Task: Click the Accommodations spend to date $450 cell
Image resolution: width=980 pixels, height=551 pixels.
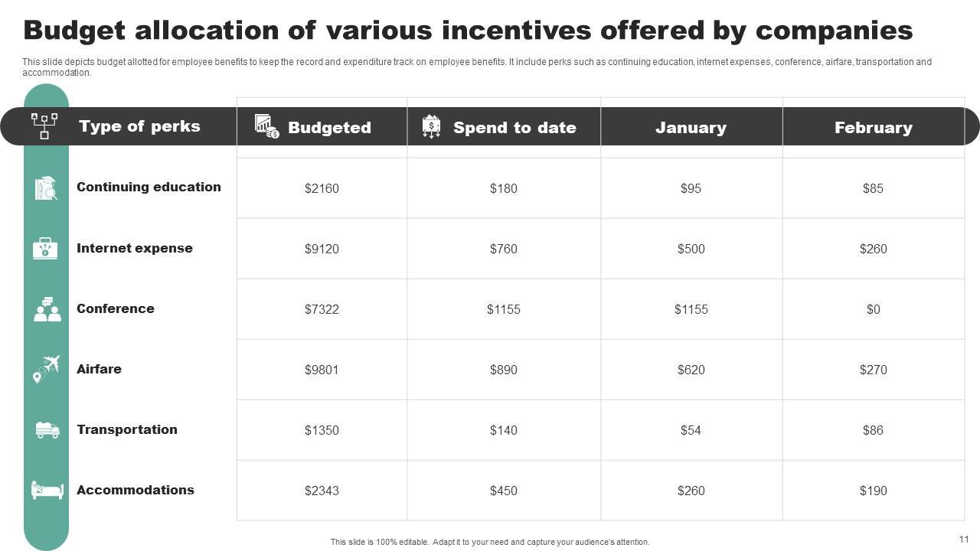Action: point(503,491)
